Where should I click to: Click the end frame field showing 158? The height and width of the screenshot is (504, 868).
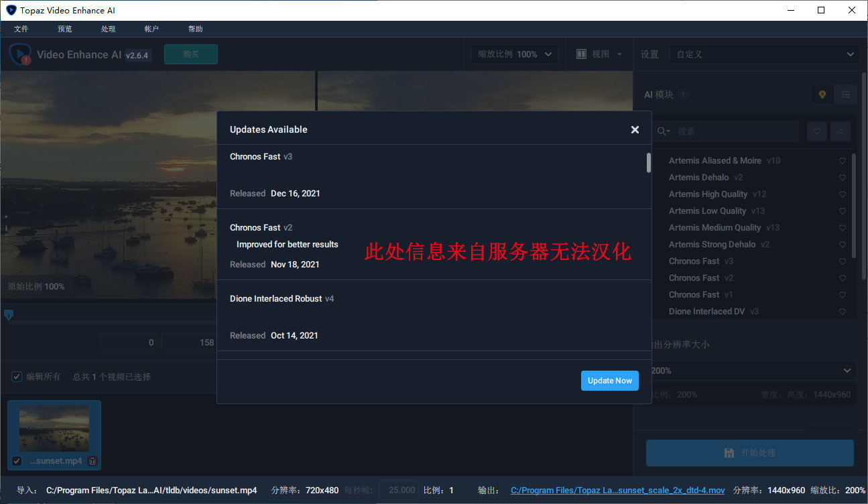(188, 342)
